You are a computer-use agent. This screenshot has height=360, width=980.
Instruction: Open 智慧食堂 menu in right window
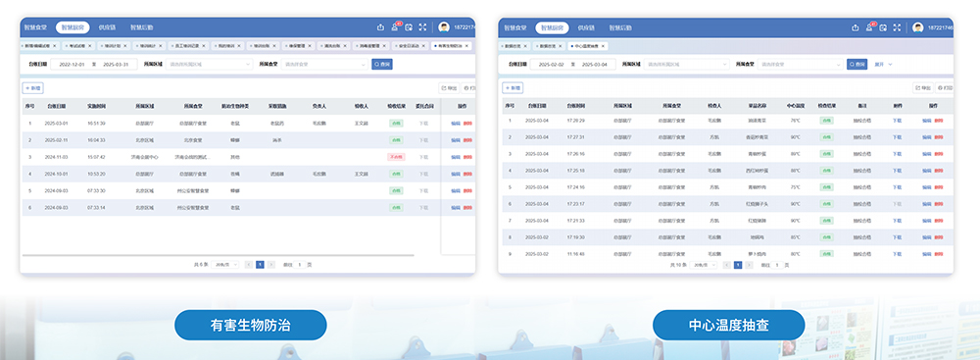point(515,28)
